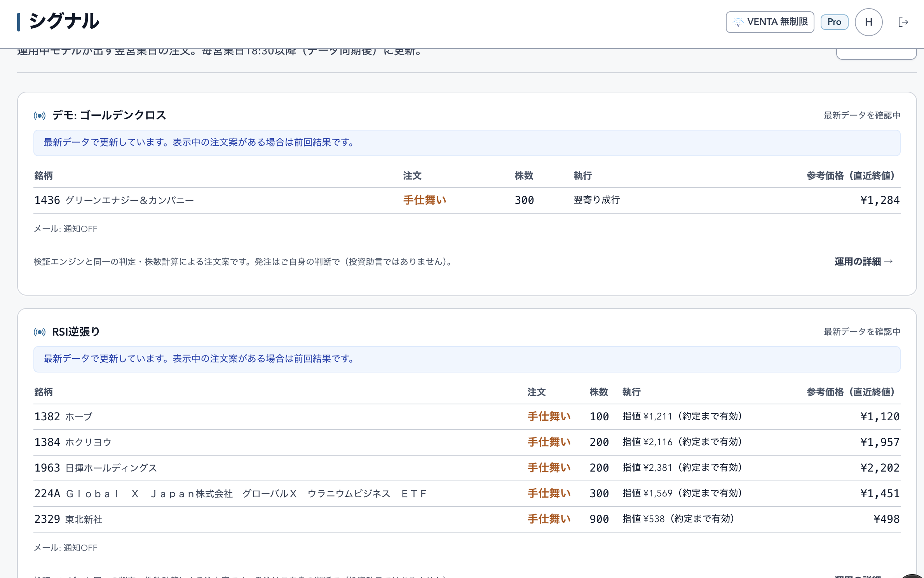Screen dimensions: 924x578
Task: Click 指値 ¥2,116 execution for ホクリヨウ
Action: coord(682,442)
